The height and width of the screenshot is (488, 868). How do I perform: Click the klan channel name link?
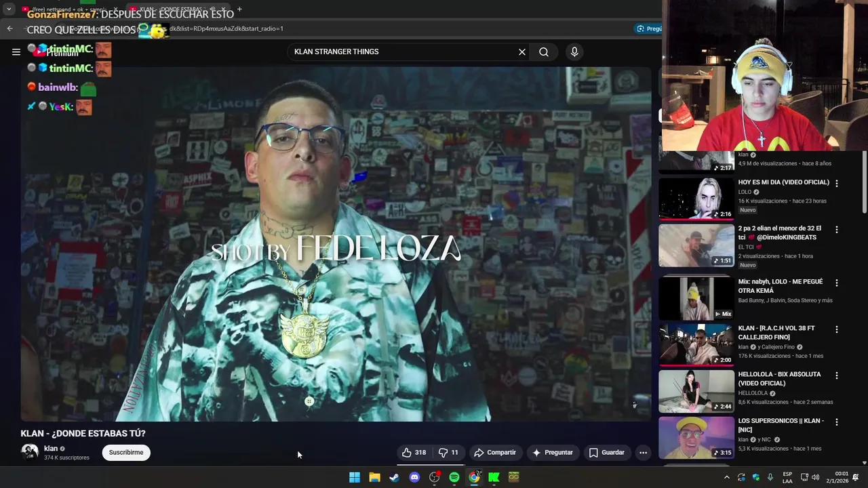[51, 449]
